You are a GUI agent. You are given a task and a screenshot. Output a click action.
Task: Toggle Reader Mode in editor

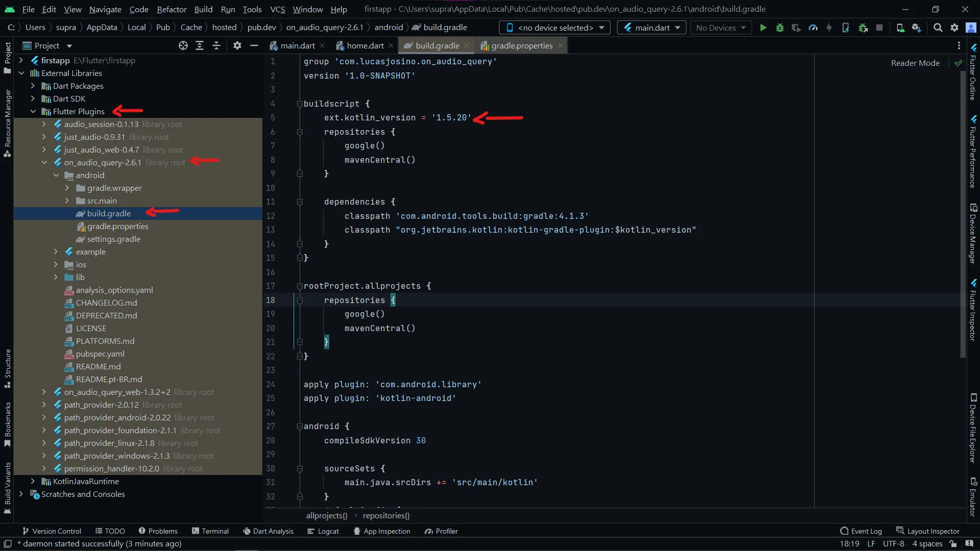(915, 63)
